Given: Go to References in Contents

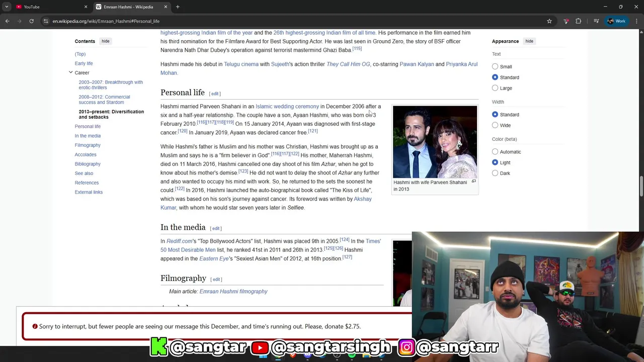Looking at the screenshot, I should click(x=87, y=183).
